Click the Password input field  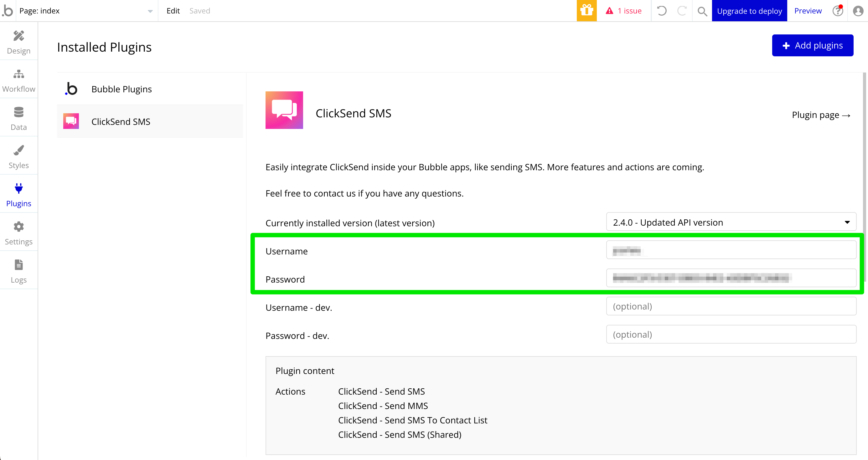(x=731, y=278)
